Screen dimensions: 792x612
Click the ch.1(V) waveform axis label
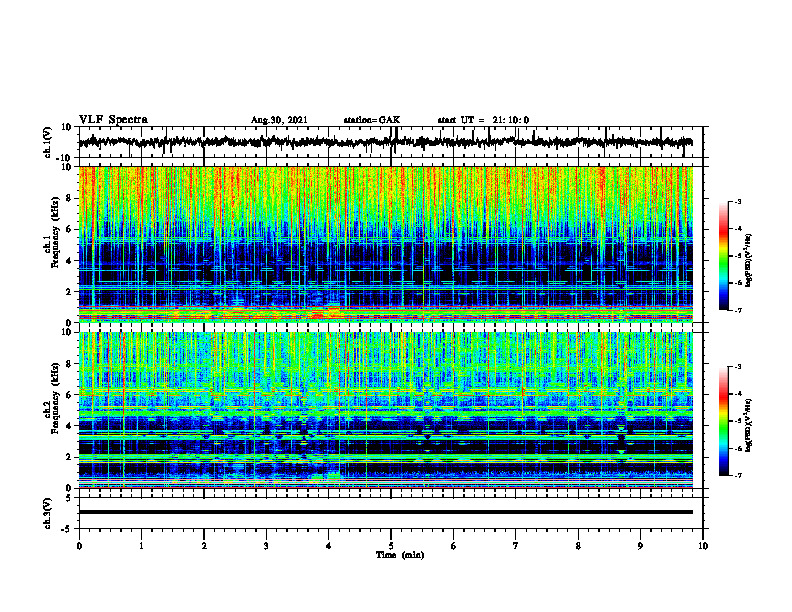[48, 142]
